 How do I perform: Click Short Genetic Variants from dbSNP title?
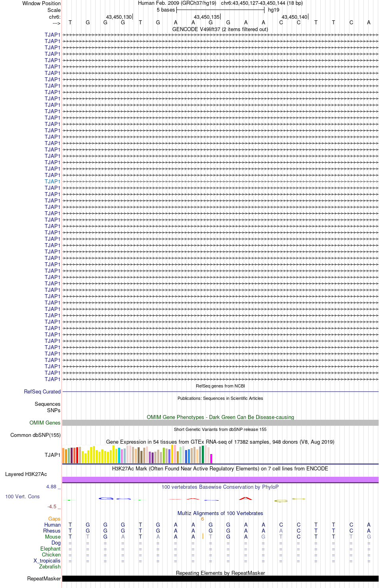pos(220,429)
